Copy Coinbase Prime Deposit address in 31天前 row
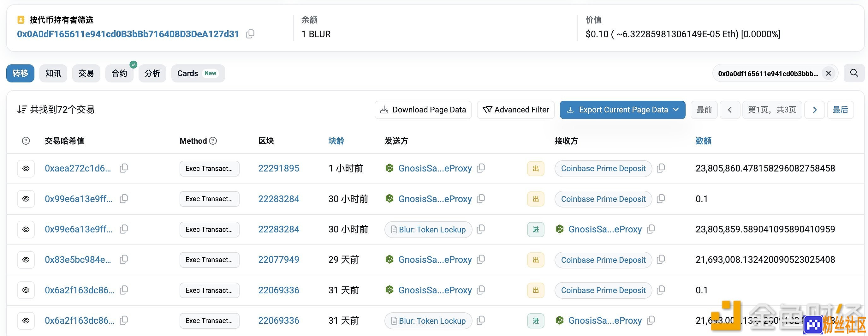The width and height of the screenshot is (868, 336). pyautogui.click(x=661, y=290)
